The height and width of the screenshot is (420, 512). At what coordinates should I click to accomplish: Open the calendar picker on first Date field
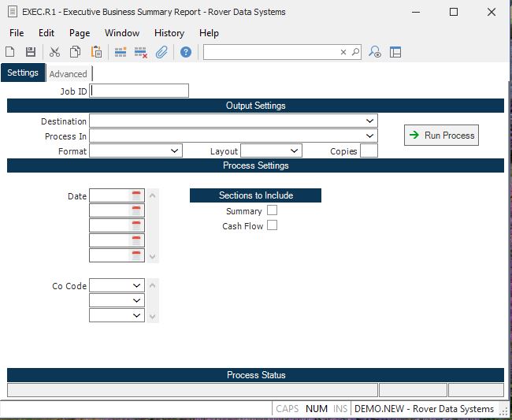136,195
